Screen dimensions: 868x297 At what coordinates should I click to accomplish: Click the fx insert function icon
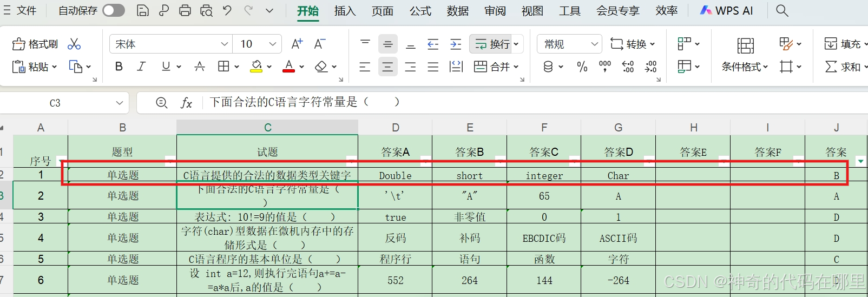[x=186, y=103]
